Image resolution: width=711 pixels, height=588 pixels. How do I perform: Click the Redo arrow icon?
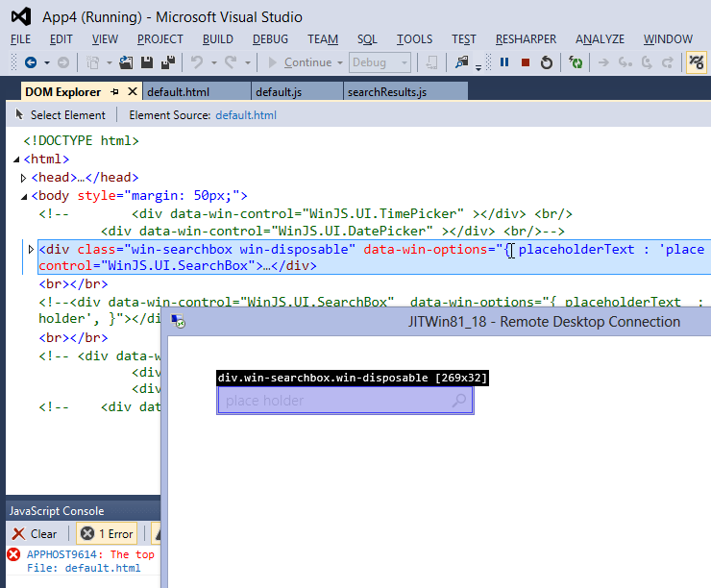(231, 61)
